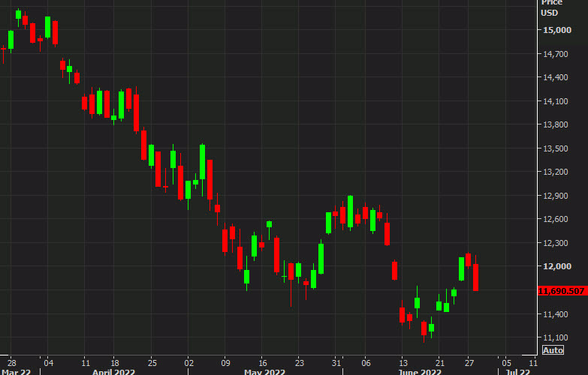Image resolution: width=588 pixels, height=375 pixels.
Task: Click date tick 16 on time axis
Action: click(263, 363)
